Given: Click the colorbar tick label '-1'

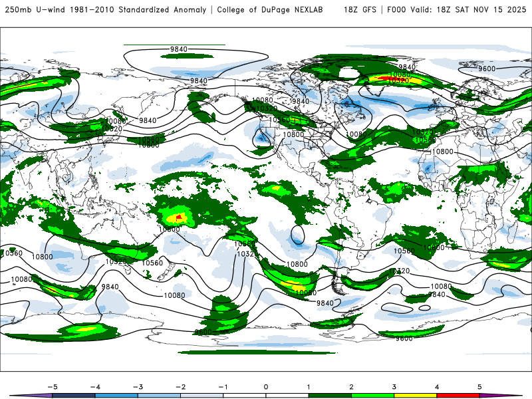Looking at the screenshot, I should coord(223,387).
